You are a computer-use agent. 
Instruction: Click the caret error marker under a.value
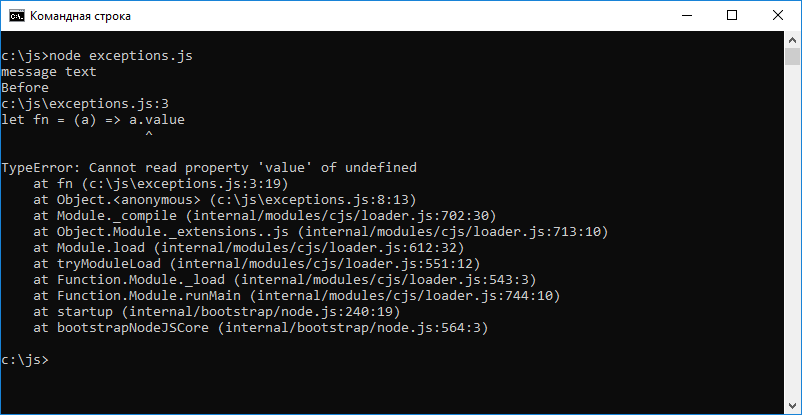(148, 136)
